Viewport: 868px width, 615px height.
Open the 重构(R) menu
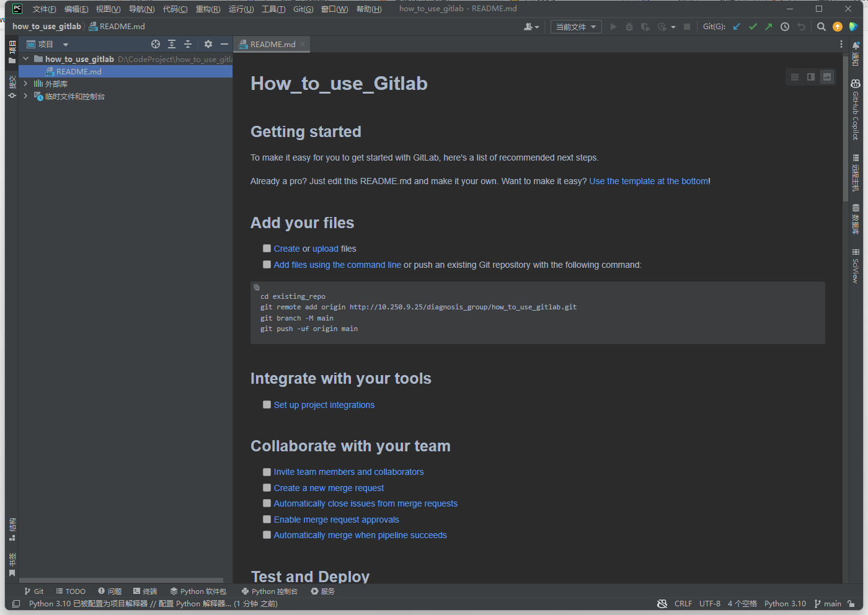pyautogui.click(x=208, y=9)
